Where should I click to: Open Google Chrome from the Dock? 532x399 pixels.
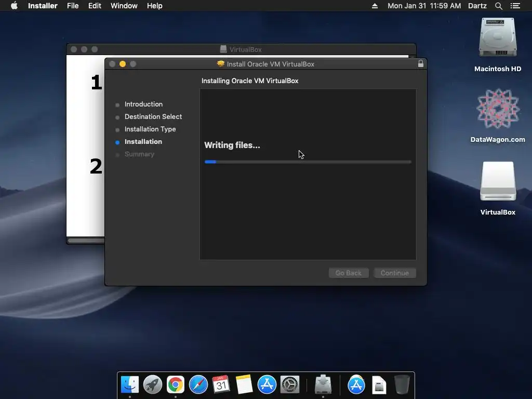(176, 385)
